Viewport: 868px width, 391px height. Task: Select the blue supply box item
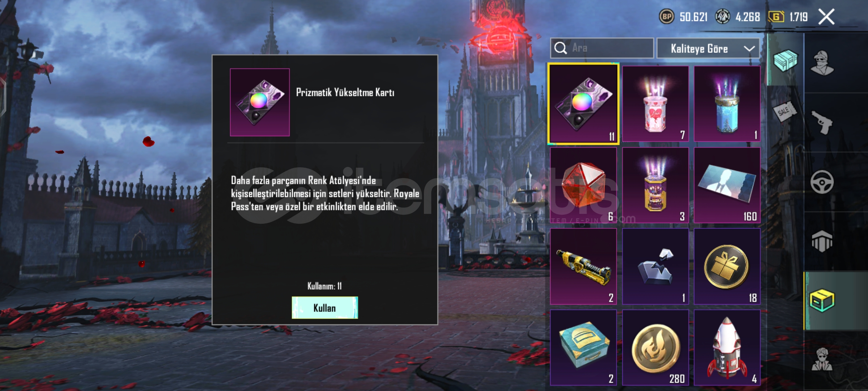pos(583,348)
